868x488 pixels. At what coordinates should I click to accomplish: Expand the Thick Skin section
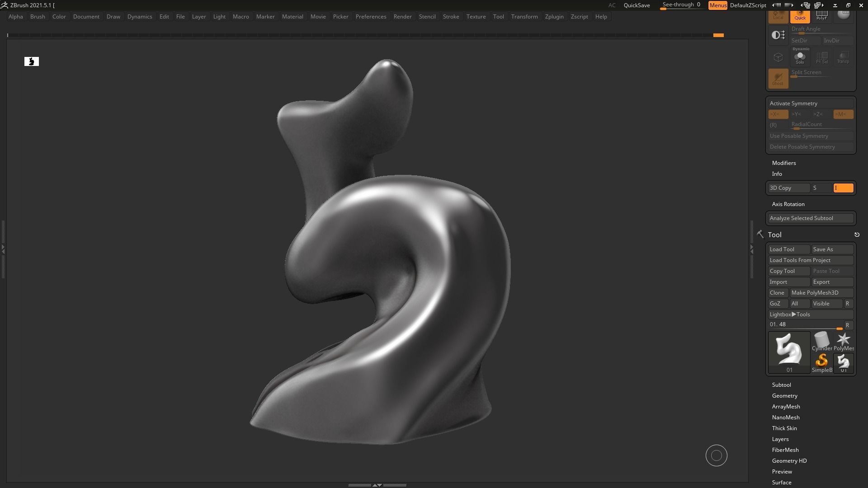(x=784, y=428)
